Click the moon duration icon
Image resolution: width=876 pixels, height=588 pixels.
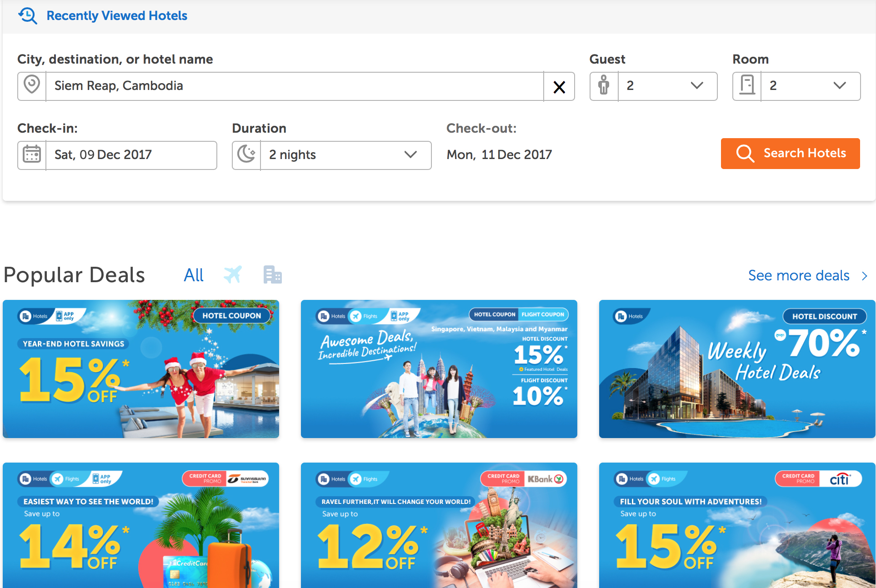pos(246,155)
